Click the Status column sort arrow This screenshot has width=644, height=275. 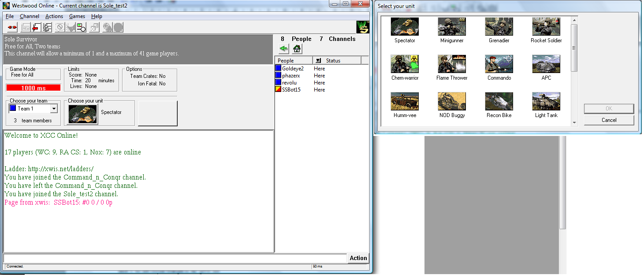pyautogui.click(x=319, y=61)
